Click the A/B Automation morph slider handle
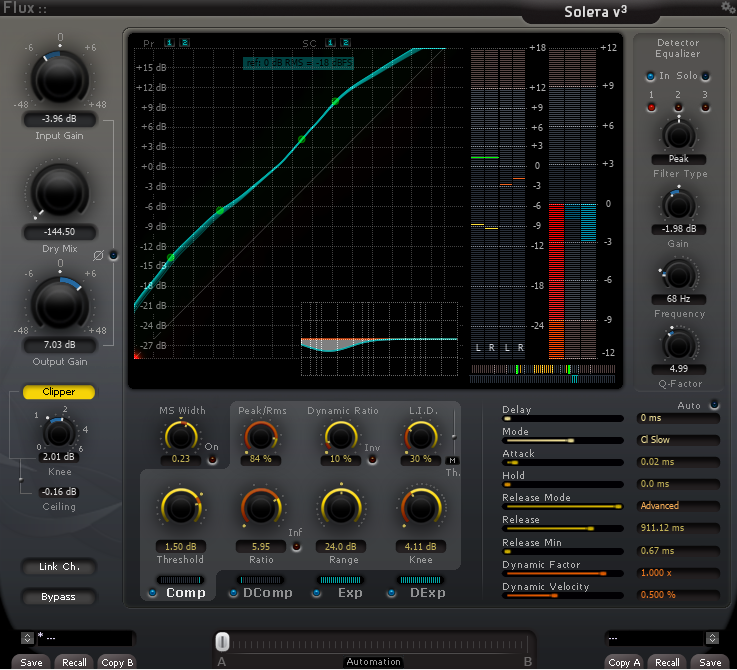Viewport: 737px width, 670px height. point(222,642)
